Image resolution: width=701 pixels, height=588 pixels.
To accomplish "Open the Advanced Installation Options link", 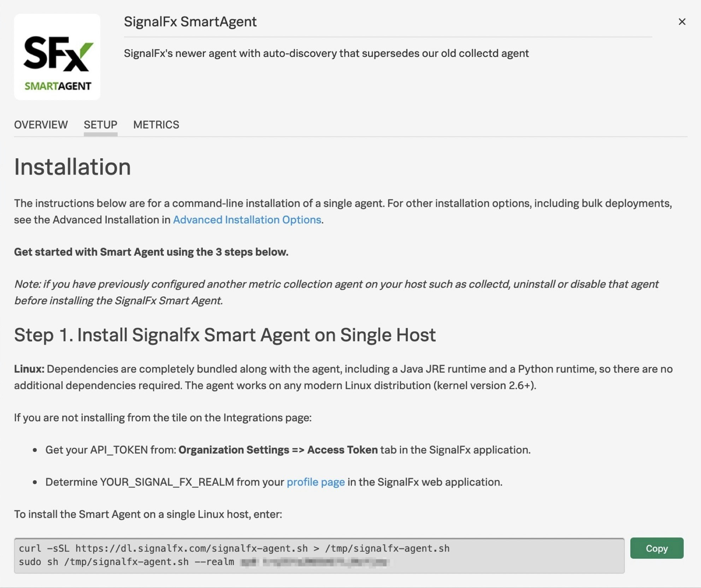I will [x=247, y=220].
